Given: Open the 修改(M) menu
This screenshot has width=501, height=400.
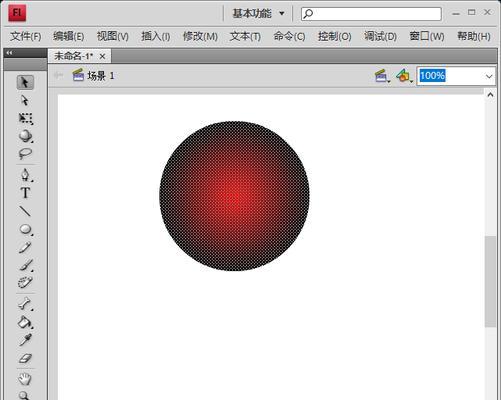Looking at the screenshot, I should (200, 36).
